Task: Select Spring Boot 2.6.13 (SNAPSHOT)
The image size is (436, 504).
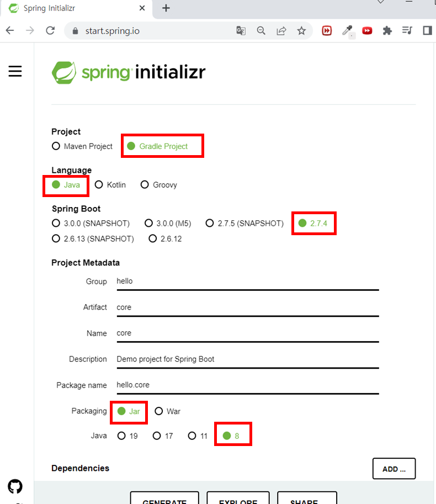Action: click(x=93, y=239)
